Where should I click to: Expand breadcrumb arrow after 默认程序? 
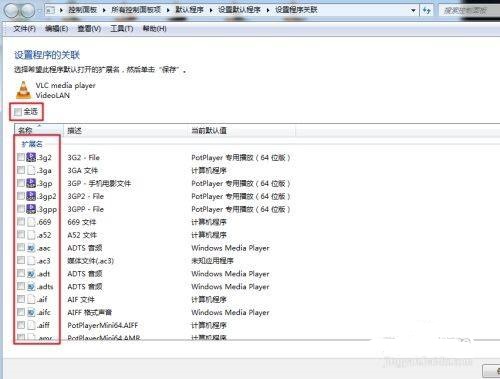(211, 10)
